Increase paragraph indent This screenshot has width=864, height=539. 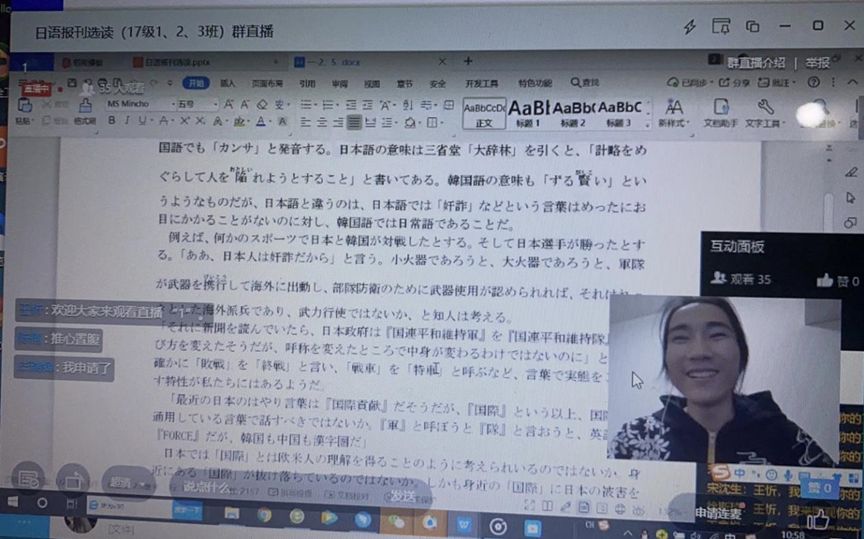(x=368, y=105)
